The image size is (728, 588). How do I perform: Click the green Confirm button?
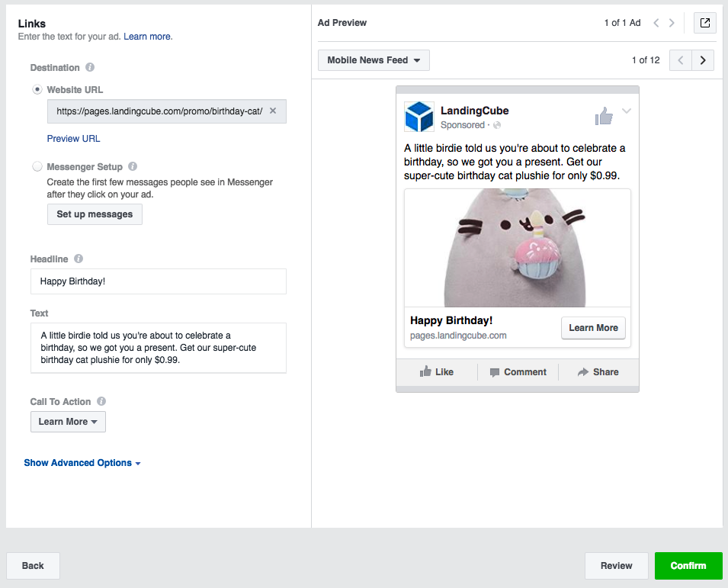(688, 566)
